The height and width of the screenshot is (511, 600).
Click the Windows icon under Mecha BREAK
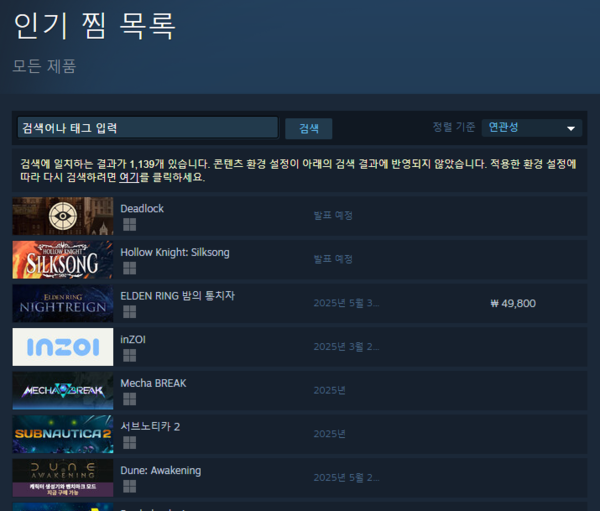[129, 399]
